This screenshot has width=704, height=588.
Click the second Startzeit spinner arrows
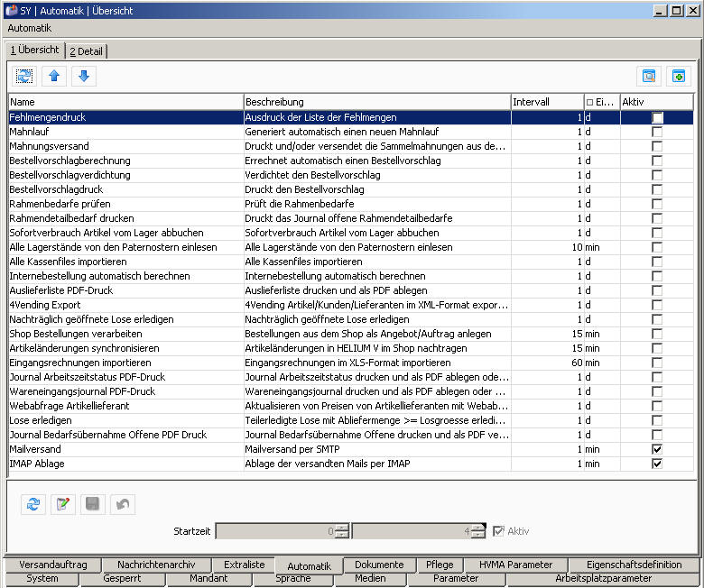(479, 532)
